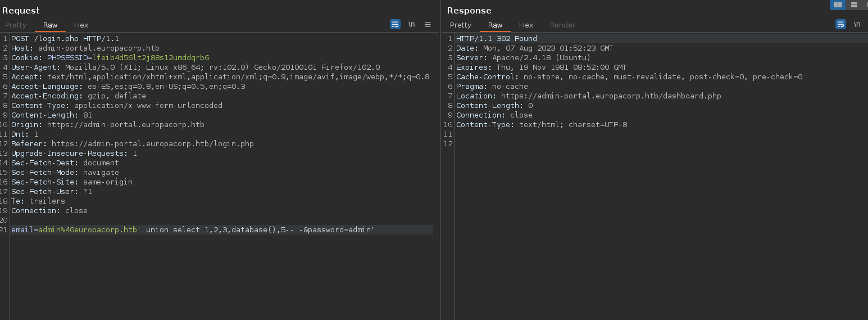The height and width of the screenshot is (320, 868).
Task: Click the Request panel title
Action: pos(21,10)
